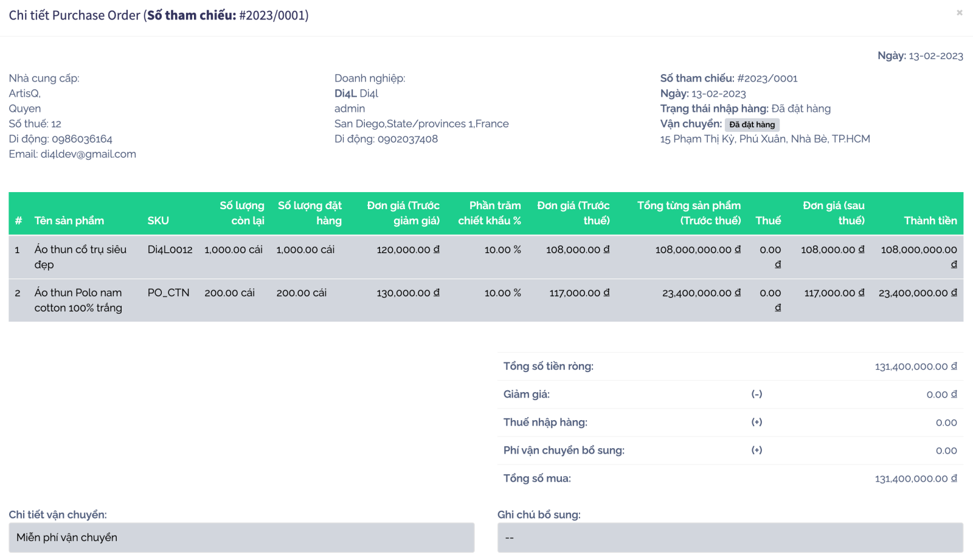Click the "Miễn phí vận chuyển" shipping details field

tap(241, 538)
